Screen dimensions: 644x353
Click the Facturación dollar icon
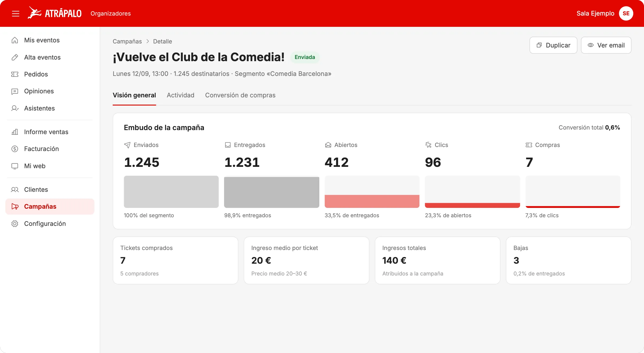point(15,149)
